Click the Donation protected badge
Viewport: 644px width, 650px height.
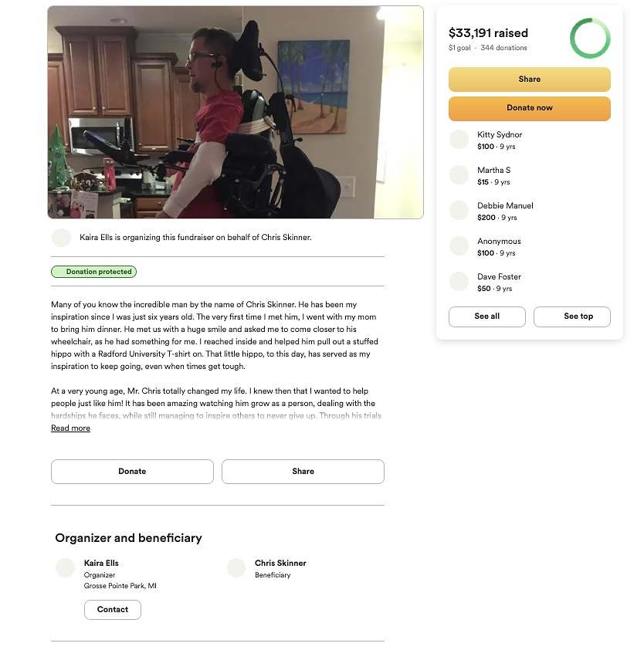(x=93, y=272)
